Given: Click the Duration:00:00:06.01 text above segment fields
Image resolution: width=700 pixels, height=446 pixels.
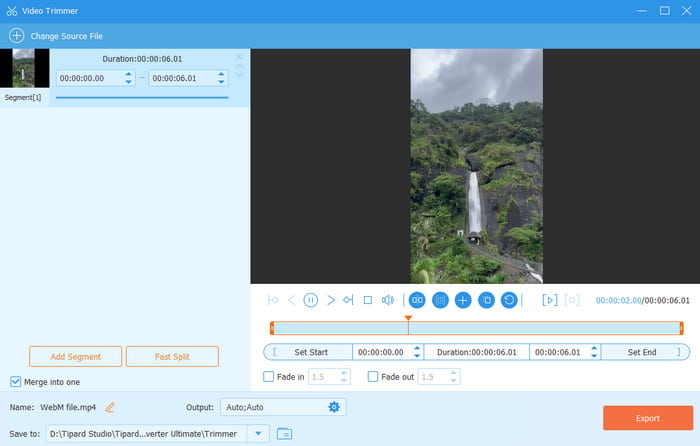Looking at the screenshot, I should tap(142, 58).
